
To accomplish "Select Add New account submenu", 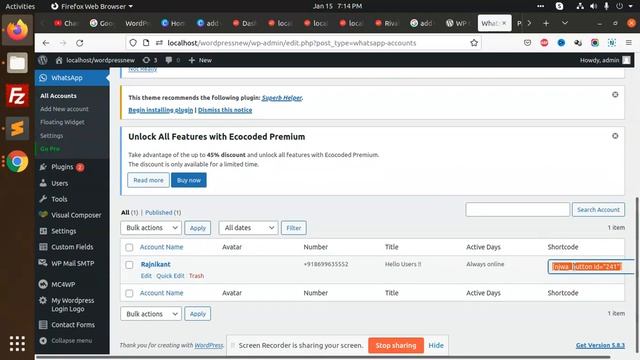I will (64, 109).
